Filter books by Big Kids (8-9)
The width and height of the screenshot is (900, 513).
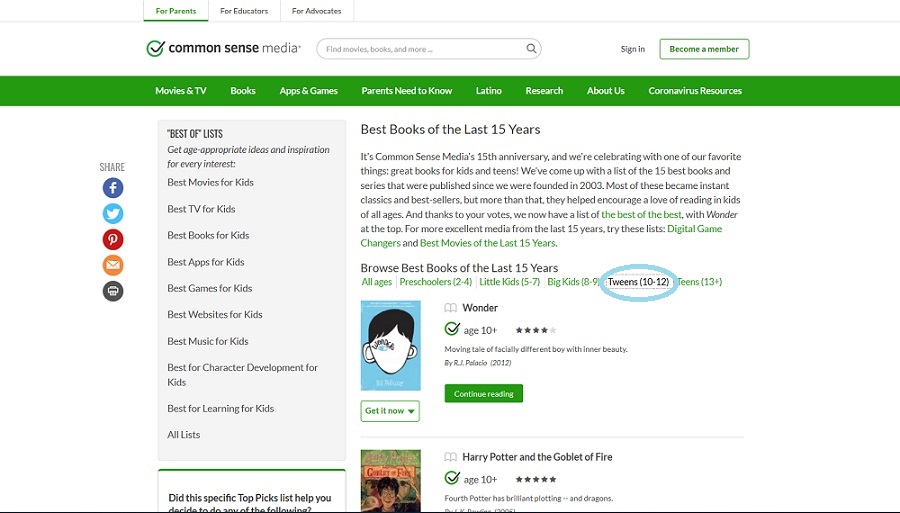(573, 282)
